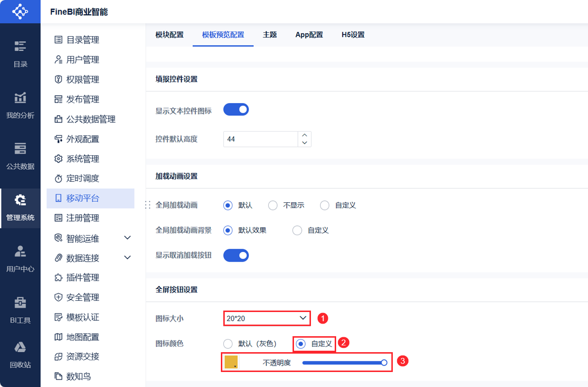Click the 定时调度 clock icon

point(59,179)
